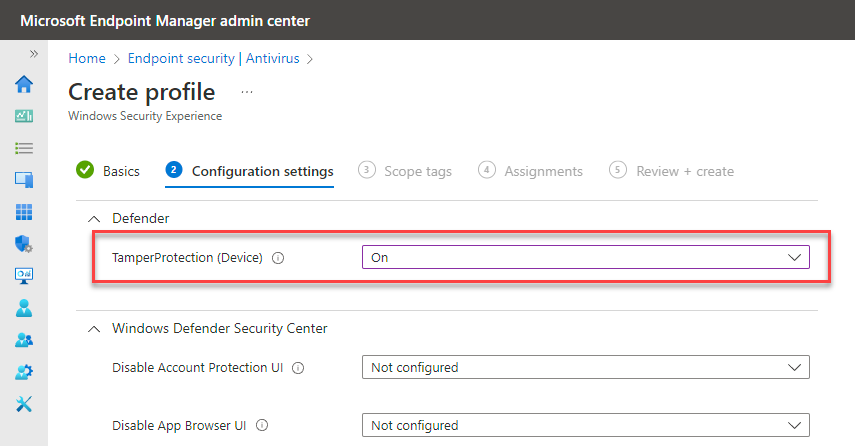Show info for TamperProtection (Device)
The width and height of the screenshot is (855, 446).
pos(278,258)
